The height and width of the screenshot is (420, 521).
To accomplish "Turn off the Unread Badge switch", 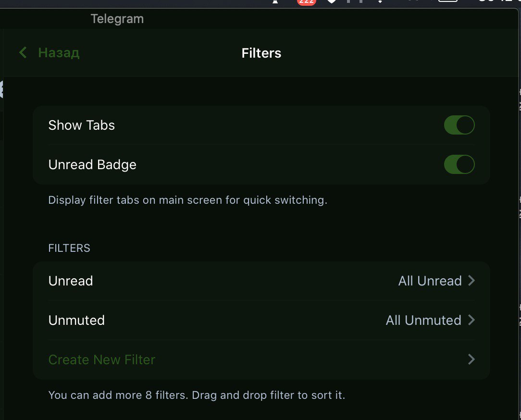I will [x=459, y=164].
